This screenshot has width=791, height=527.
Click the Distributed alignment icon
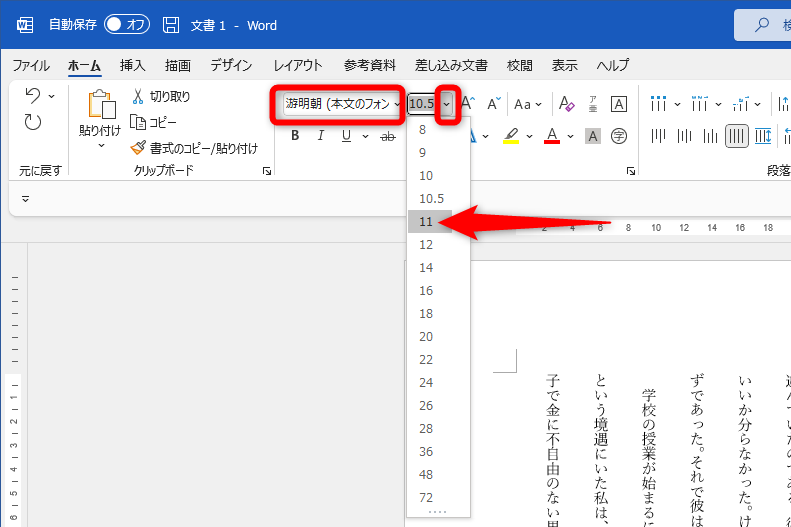pyautogui.click(x=763, y=136)
